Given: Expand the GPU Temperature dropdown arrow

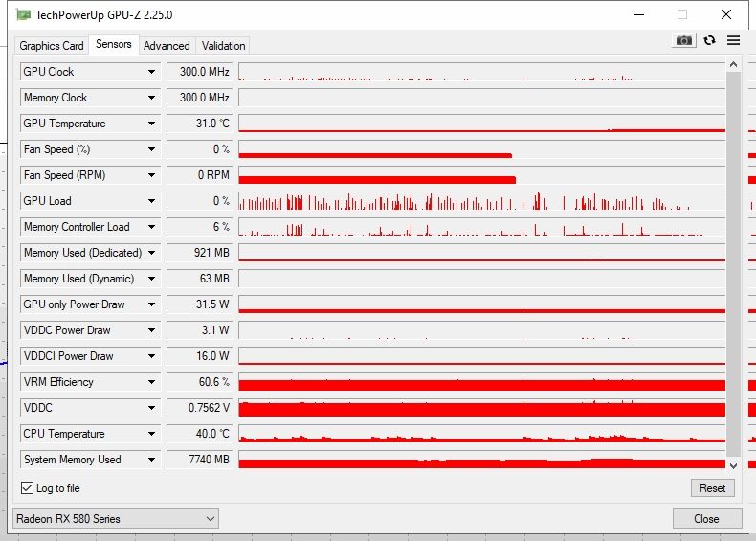Looking at the screenshot, I should tap(151, 124).
